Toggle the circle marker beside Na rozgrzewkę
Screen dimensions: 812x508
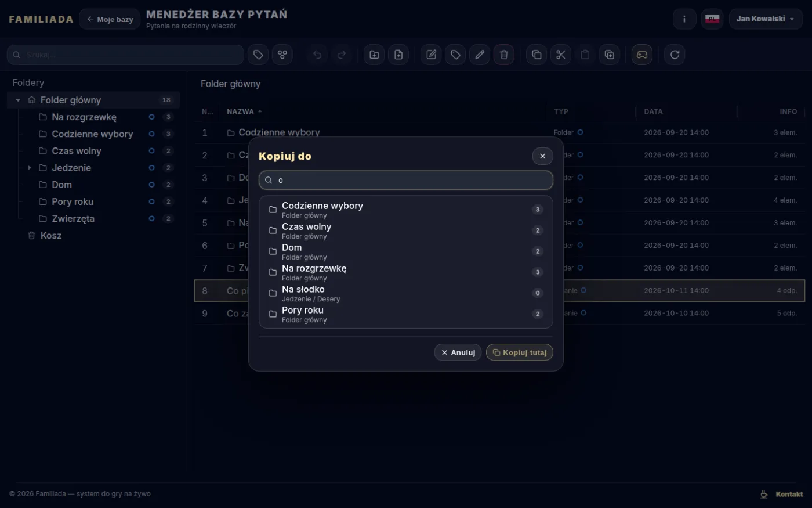tap(151, 117)
